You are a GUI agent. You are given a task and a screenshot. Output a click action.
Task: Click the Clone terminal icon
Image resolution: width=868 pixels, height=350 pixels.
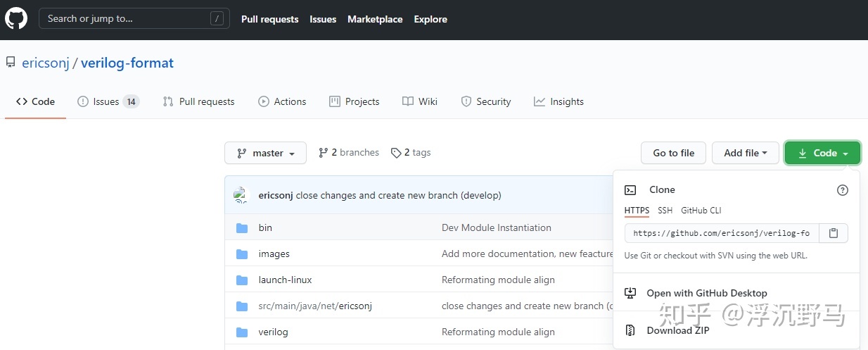pyautogui.click(x=631, y=189)
